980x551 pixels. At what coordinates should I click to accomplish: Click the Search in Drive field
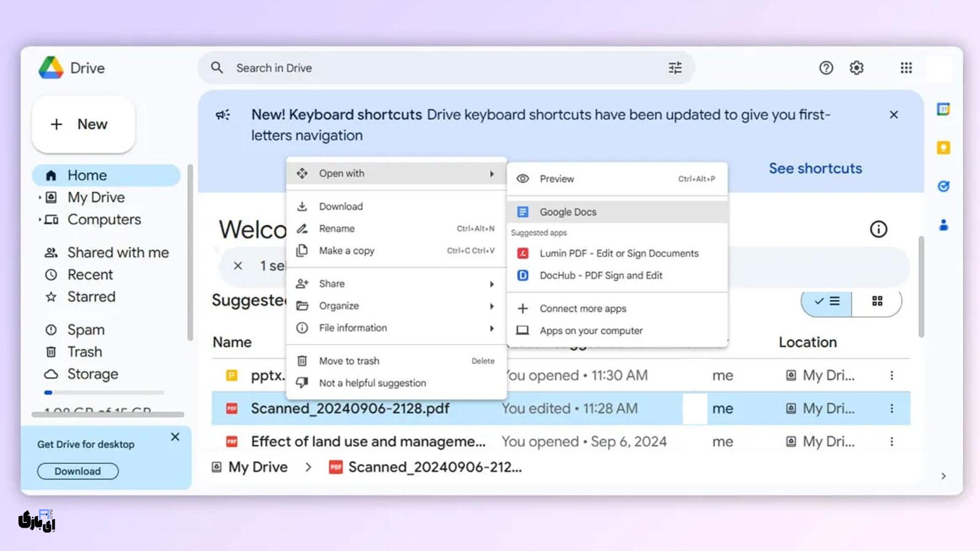tap(446, 68)
